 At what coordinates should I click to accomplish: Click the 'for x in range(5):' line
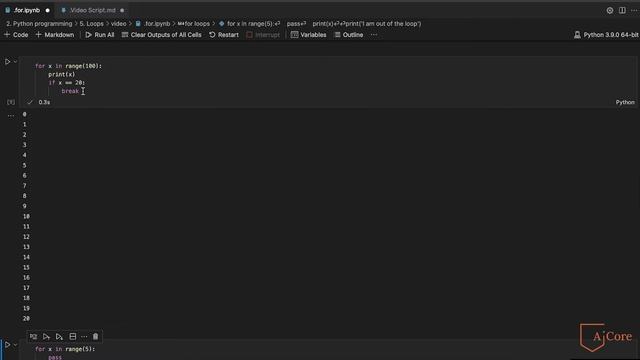65,349
